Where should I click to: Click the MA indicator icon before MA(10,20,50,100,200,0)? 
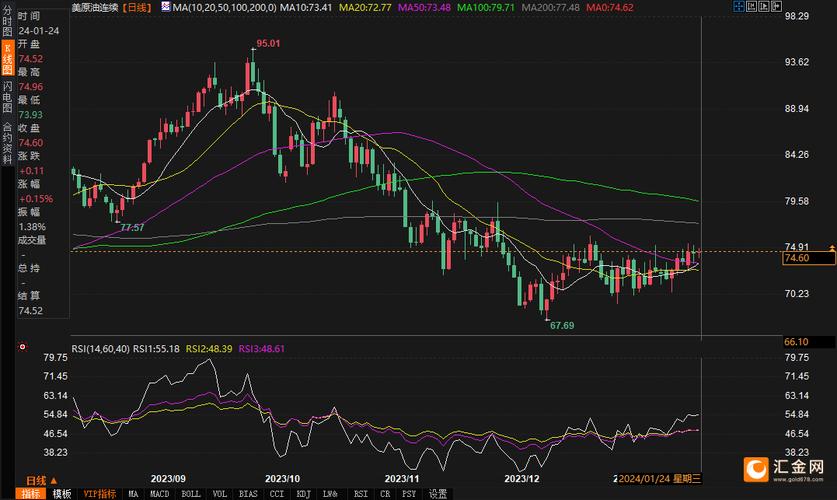point(164,7)
